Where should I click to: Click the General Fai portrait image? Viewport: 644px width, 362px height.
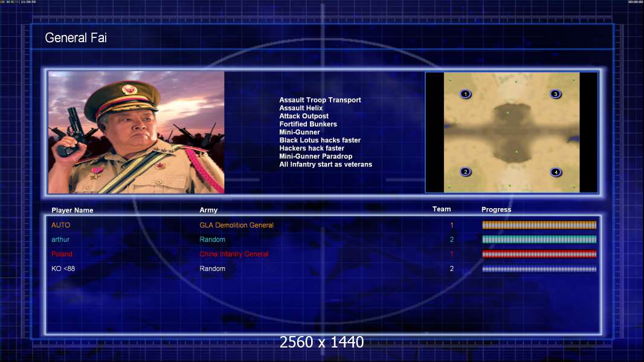(137, 132)
